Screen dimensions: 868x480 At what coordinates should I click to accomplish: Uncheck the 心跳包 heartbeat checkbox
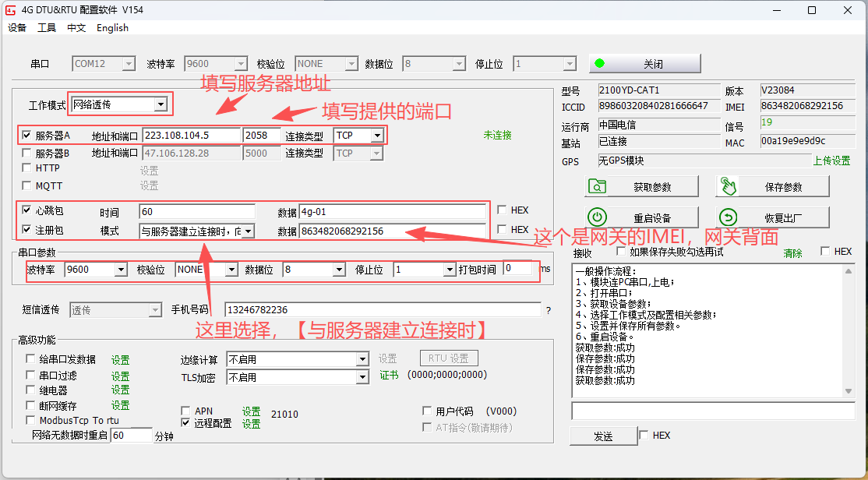click(27, 210)
